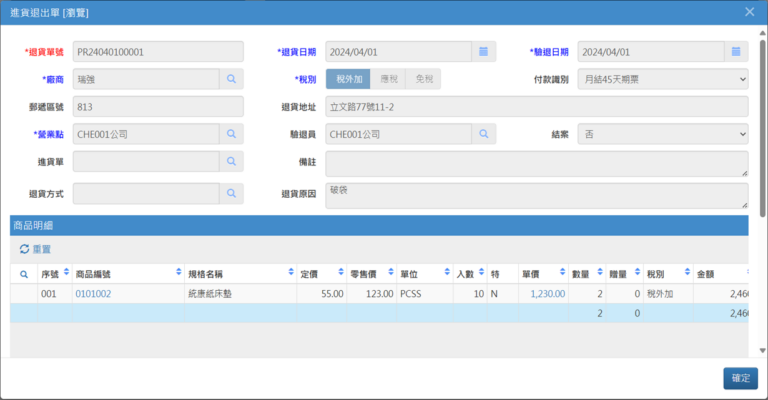Select 稅外加 tax type
The width and height of the screenshot is (768, 400).
tap(349, 79)
